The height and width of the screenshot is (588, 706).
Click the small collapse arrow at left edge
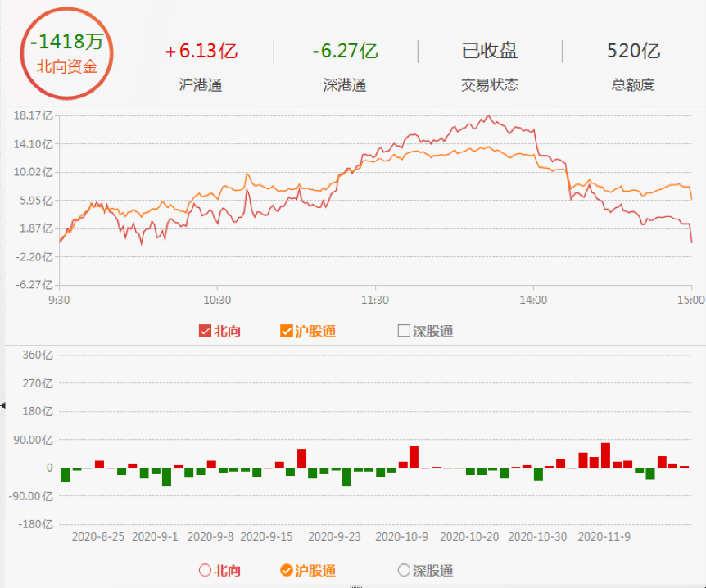[2, 405]
